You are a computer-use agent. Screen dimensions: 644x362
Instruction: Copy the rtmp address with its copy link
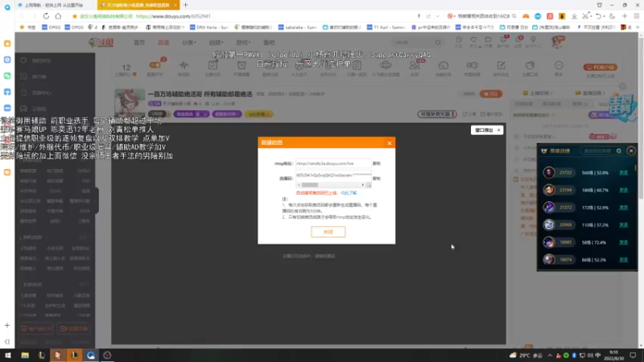376,163
